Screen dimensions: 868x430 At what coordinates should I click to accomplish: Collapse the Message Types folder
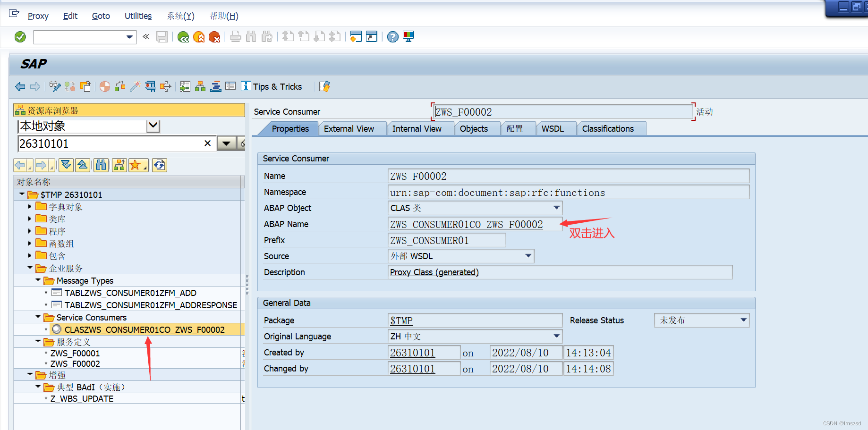[38, 280]
